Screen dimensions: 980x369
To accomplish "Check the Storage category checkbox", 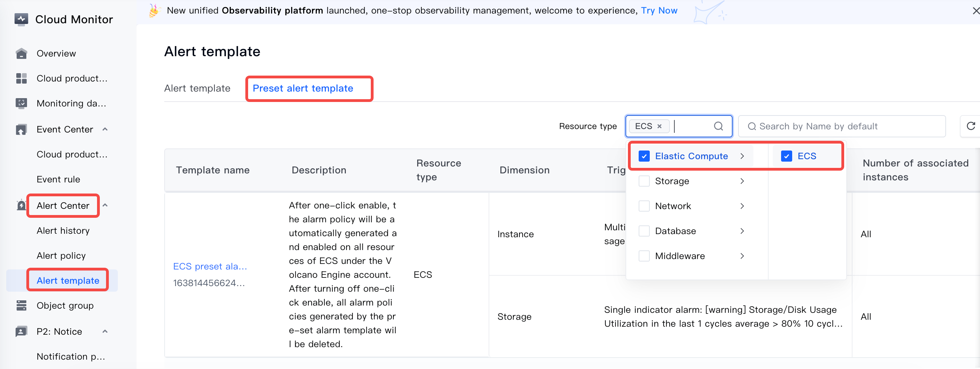I will click(644, 181).
